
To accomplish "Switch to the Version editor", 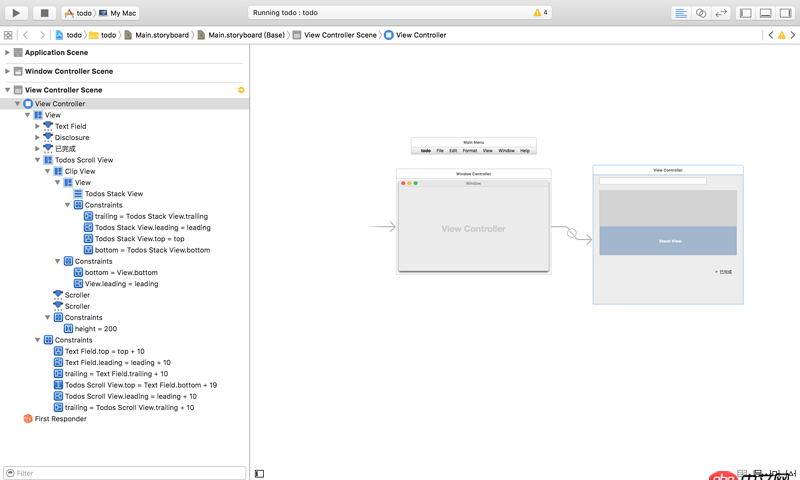I will (721, 13).
